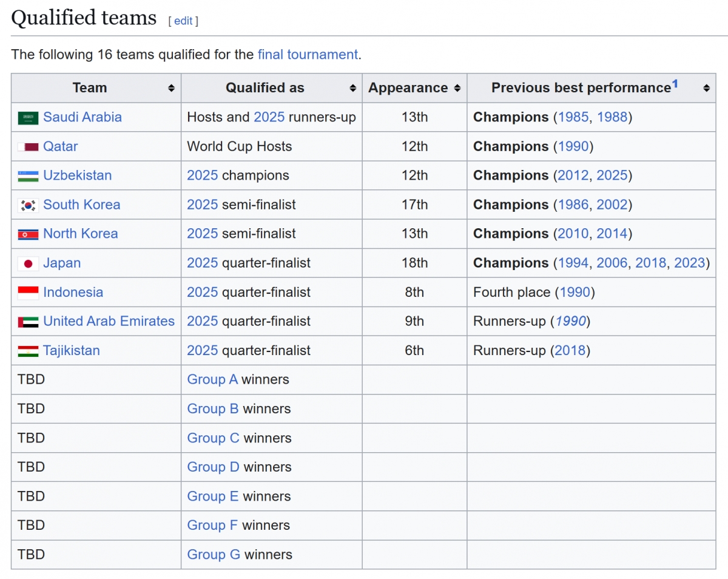Open the edit link for Qualified teams

pos(183,21)
